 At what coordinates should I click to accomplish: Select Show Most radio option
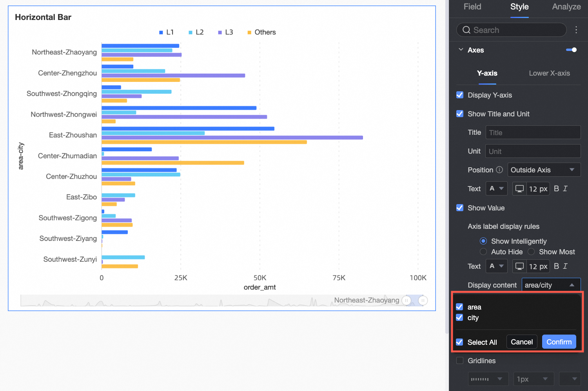tap(531, 252)
